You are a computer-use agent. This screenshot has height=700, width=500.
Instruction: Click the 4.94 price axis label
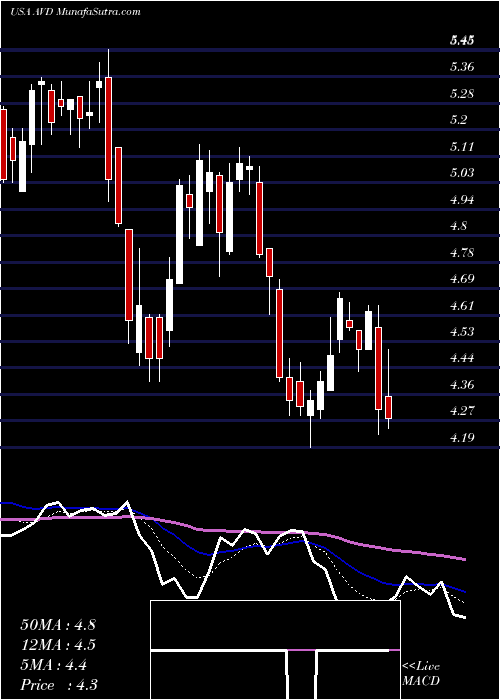tap(462, 200)
